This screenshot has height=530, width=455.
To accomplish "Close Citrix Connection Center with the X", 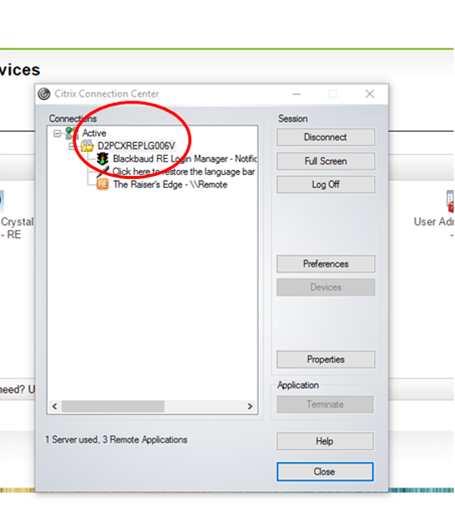I will coord(370,94).
